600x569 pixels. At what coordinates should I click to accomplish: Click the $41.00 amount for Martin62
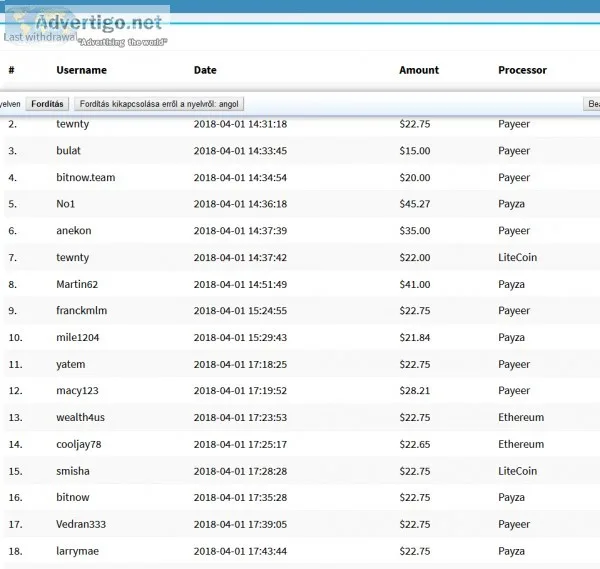(415, 284)
